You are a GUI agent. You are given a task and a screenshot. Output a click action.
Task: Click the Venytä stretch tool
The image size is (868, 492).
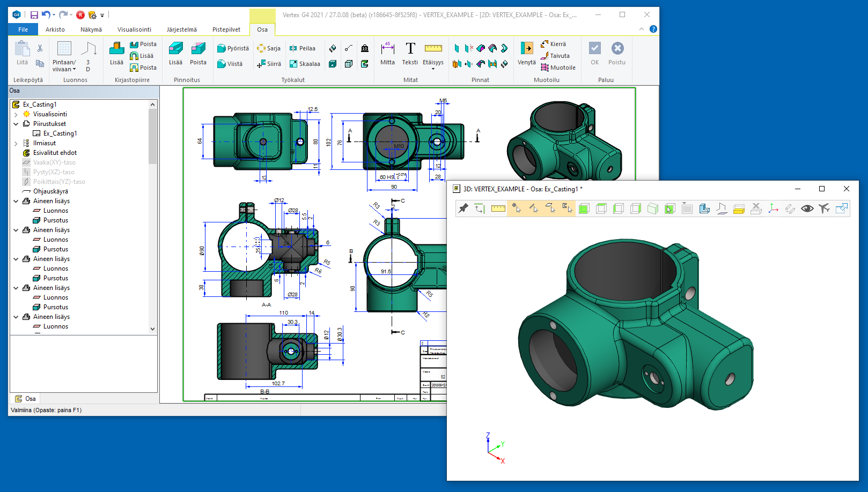coord(526,54)
